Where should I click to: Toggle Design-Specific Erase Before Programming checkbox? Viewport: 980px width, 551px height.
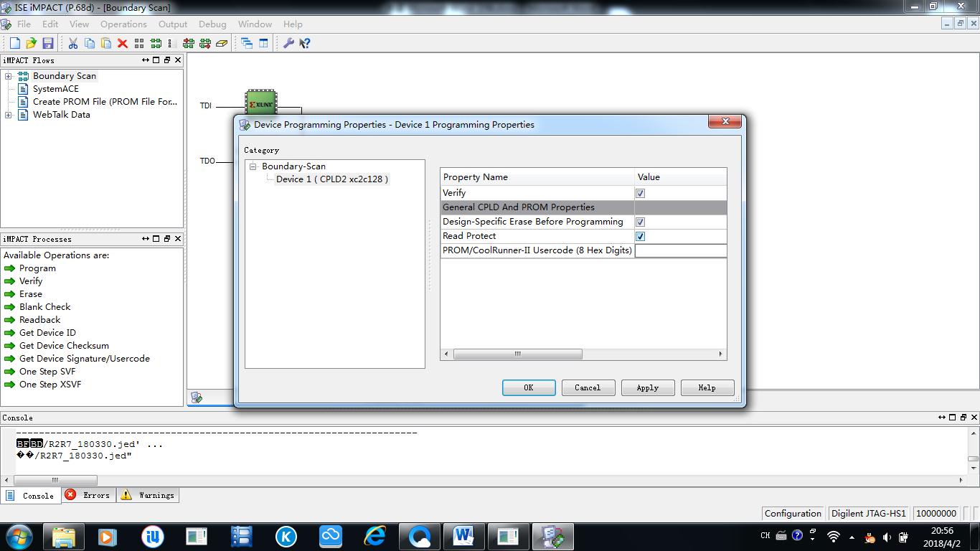(x=640, y=222)
